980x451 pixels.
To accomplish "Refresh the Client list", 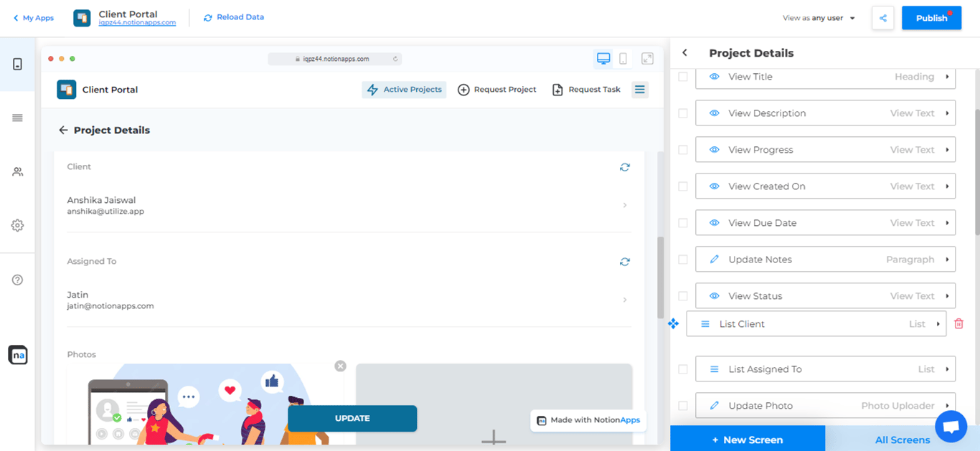I will coord(625,167).
